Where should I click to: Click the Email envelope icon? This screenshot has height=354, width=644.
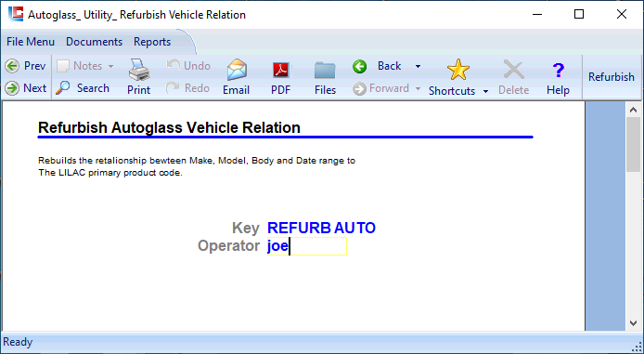coord(237,70)
